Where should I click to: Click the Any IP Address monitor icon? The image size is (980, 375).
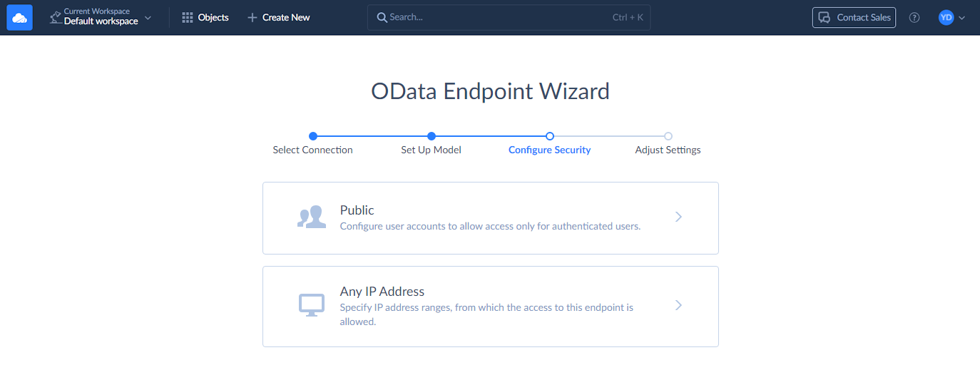click(311, 305)
